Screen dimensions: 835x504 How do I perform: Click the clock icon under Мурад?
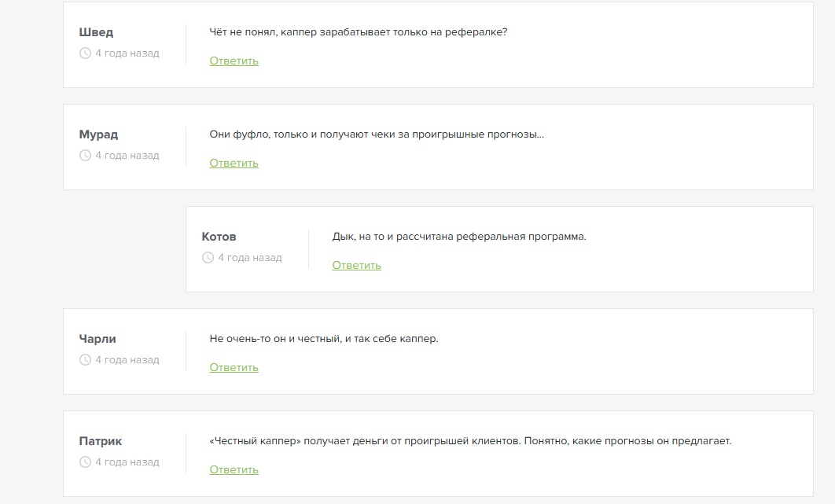click(85, 156)
